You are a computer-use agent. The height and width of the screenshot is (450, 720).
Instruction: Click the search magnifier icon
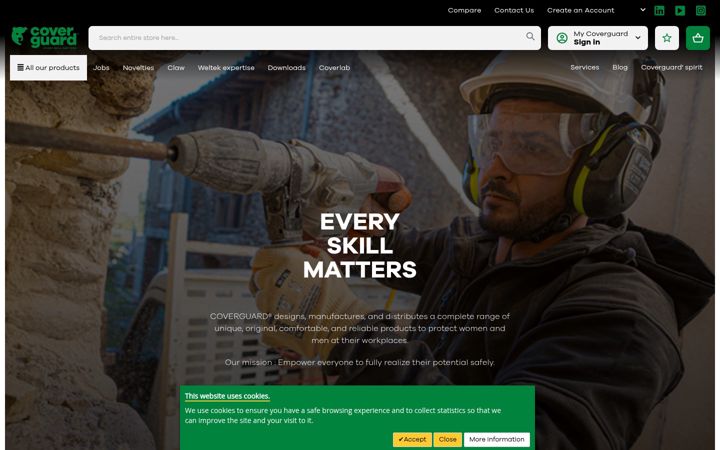click(x=530, y=36)
